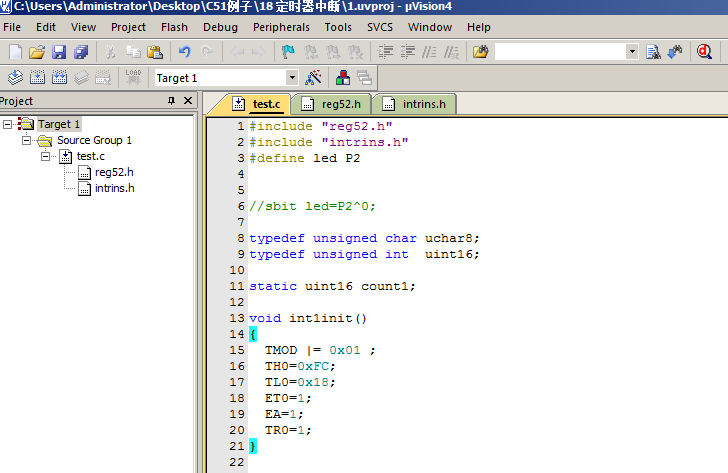Click the Start Debug Session icon
Viewport: 728px width, 473px height.
[704, 52]
